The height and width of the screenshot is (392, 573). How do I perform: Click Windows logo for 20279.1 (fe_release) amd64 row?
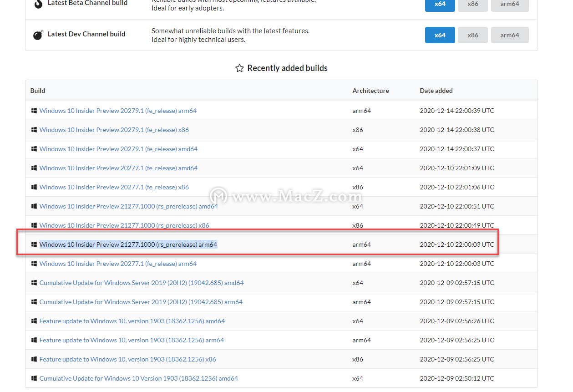[34, 149]
